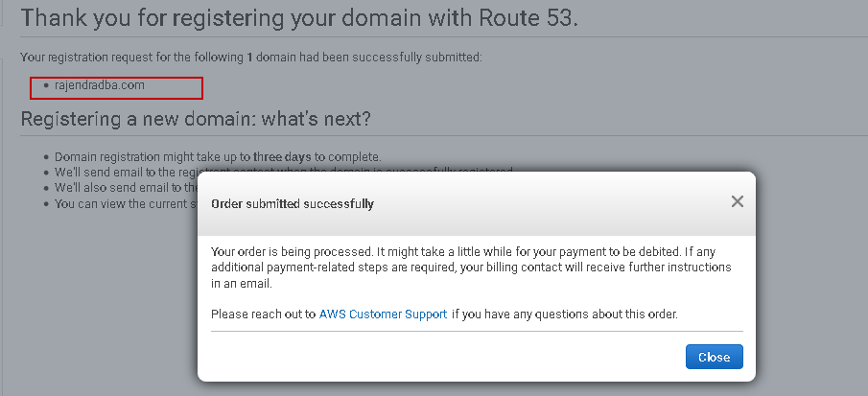Click the 'Please reach out to' text
Screen dimensions: 868x396
point(263,314)
